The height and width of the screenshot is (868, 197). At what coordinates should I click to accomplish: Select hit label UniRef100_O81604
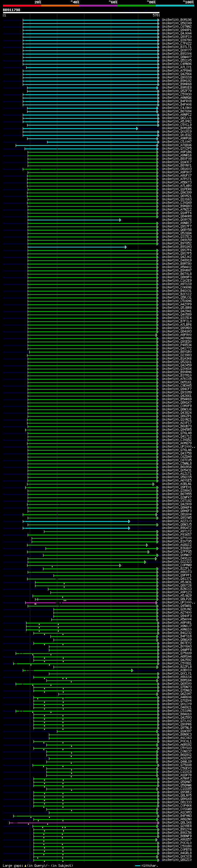click(x=177, y=515)
